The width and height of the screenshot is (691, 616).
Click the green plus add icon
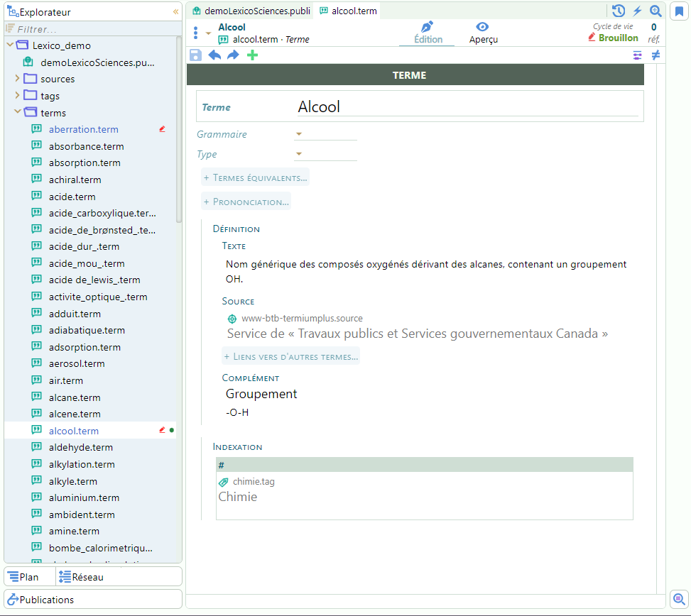coord(253,55)
